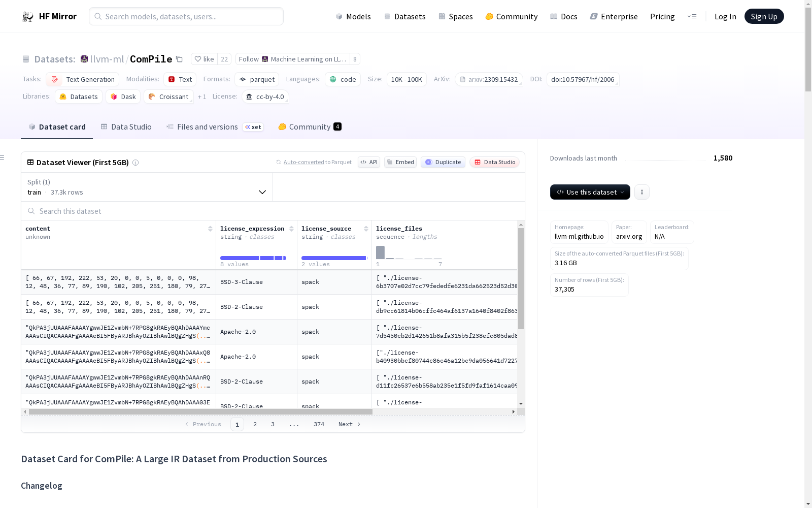Image resolution: width=812 pixels, height=508 pixels.
Task: Click the pagination ellipsis
Action: click(x=294, y=424)
